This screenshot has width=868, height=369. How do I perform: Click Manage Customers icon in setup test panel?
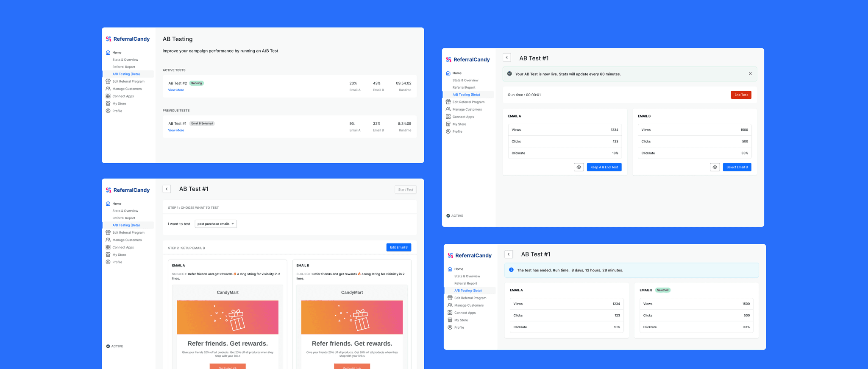[x=108, y=240]
